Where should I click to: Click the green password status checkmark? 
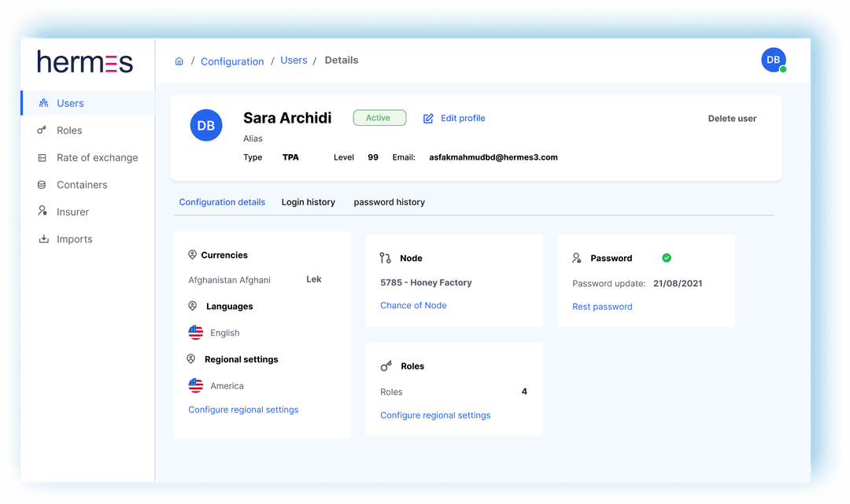667,258
